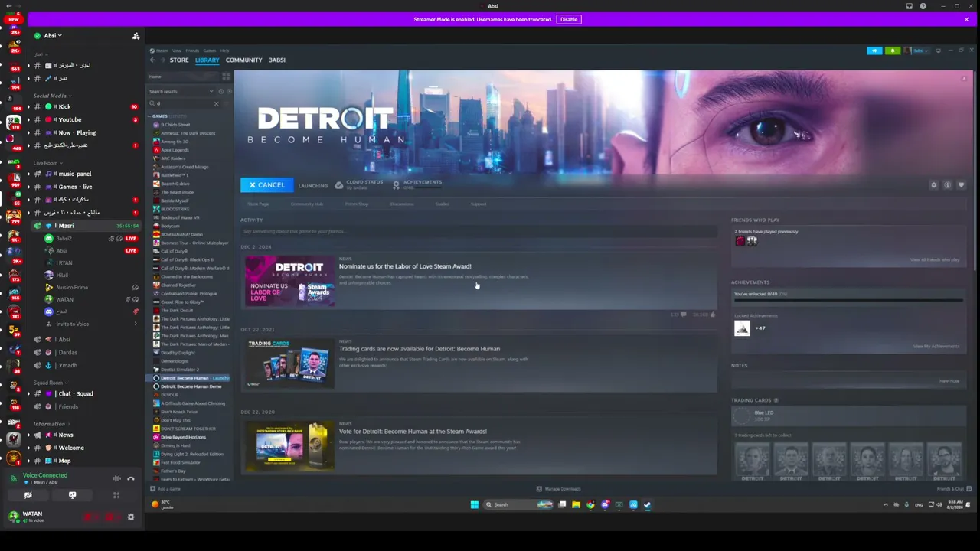Open the 3ABSI profile tab
This screenshot has width=980, height=551.
pyautogui.click(x=277, y=60)
